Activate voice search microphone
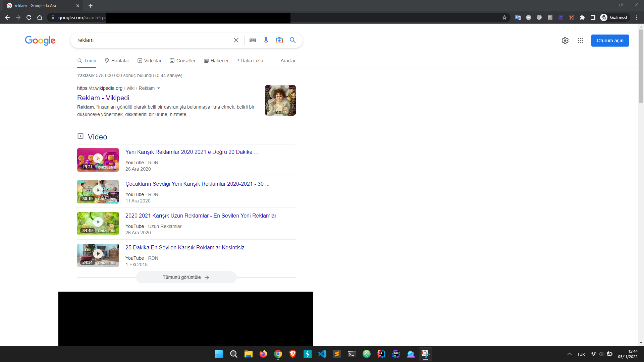This screenshot has width=644, height=362. pyautogui.click(x=266, y=40)
